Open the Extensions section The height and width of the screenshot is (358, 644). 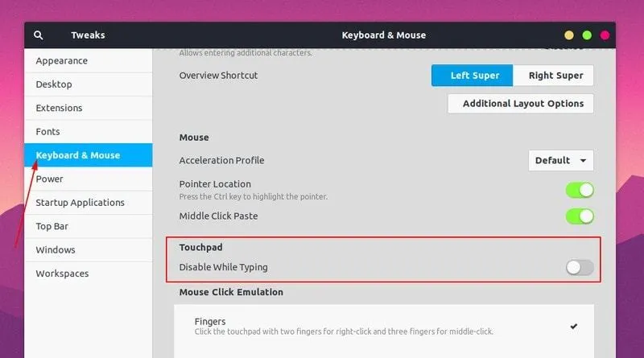[59, 108]
